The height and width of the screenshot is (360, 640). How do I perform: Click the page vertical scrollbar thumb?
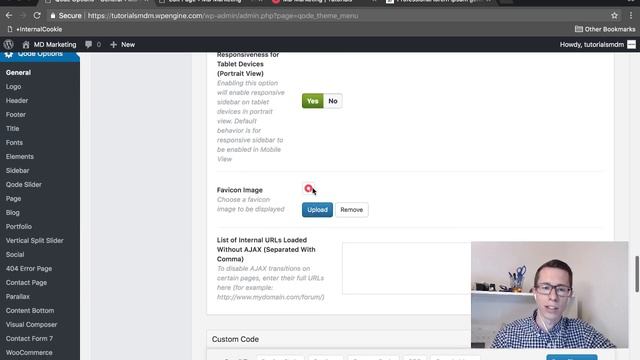(637, 274)
